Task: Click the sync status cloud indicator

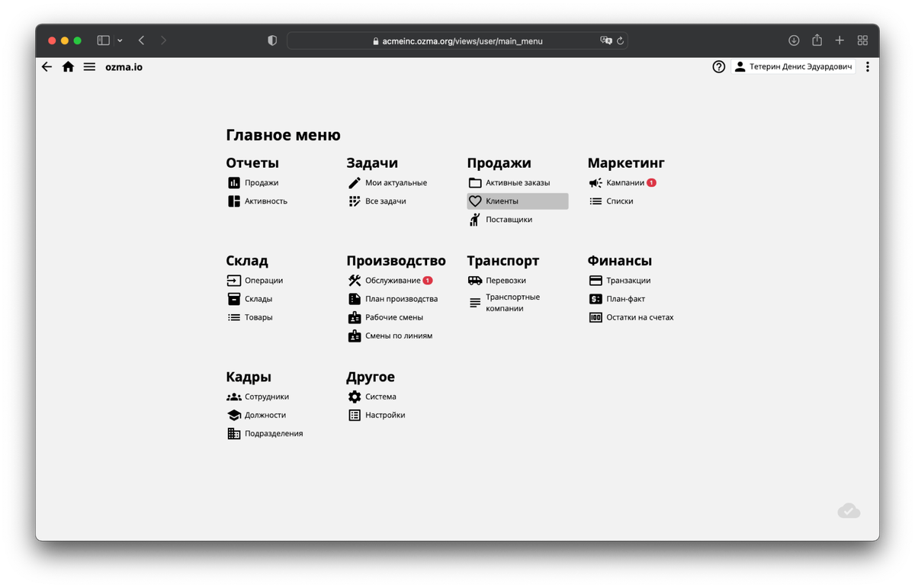Action: pos(849,509)
